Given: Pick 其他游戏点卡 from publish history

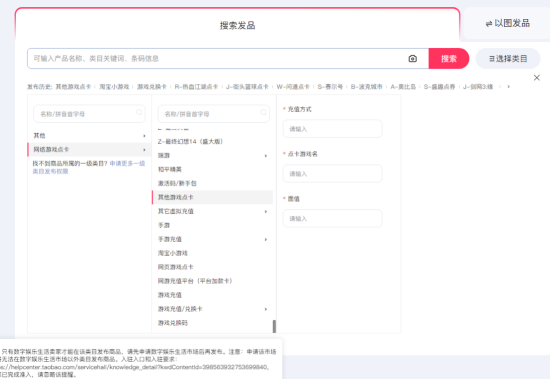Looking at the screenshot, I should click(x=73, y=87).
